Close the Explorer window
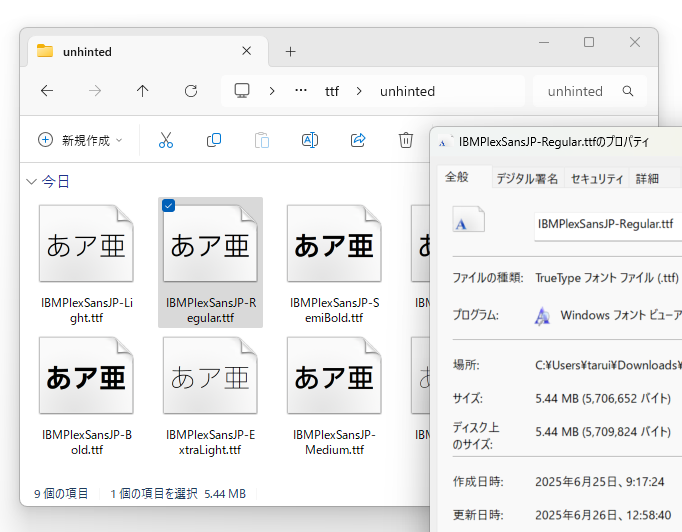Viewport: 682px width, 532px height. pos(635,42)
